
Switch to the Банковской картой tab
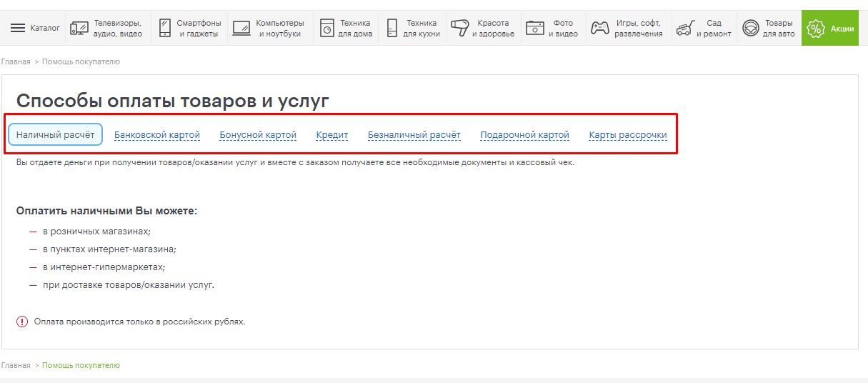point(157,135)
